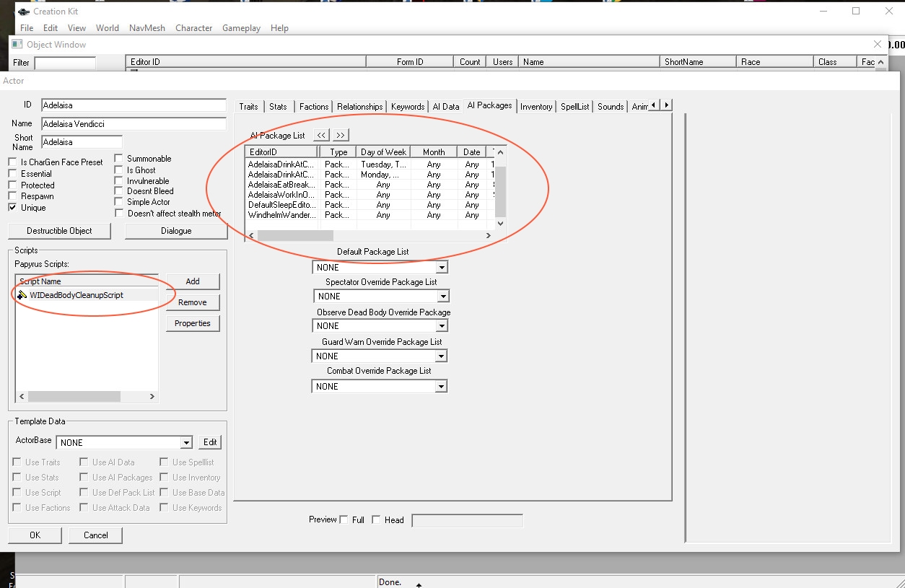Click the Name field containing Adelaisa Vendicci
This screenshot has width=905, height=588.
pyautogui.click(x=134, y=124)
